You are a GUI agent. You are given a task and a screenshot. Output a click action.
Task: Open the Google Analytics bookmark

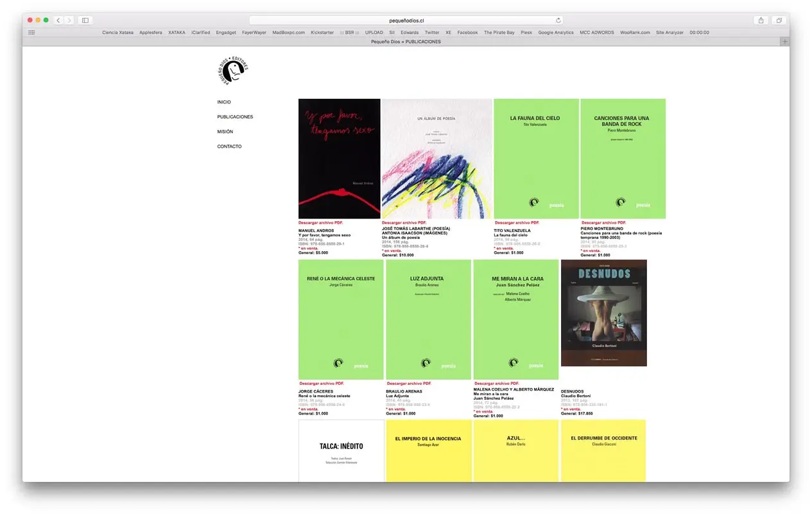pos(556,32)
